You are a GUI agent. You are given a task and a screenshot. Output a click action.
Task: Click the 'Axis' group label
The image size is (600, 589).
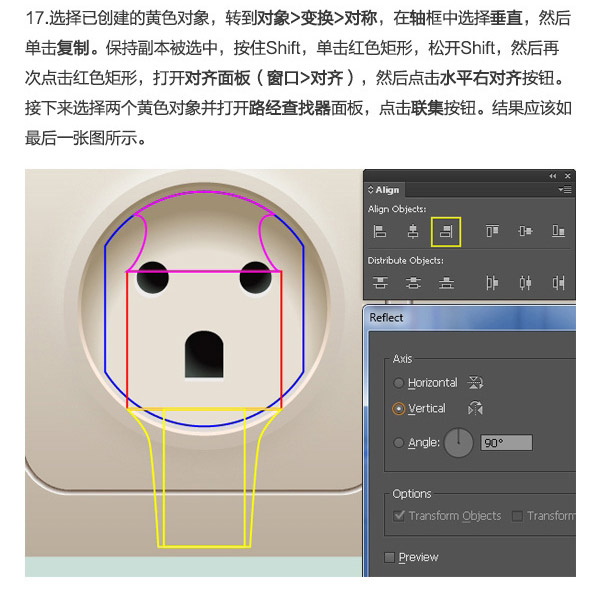click(x=402, y=359)
